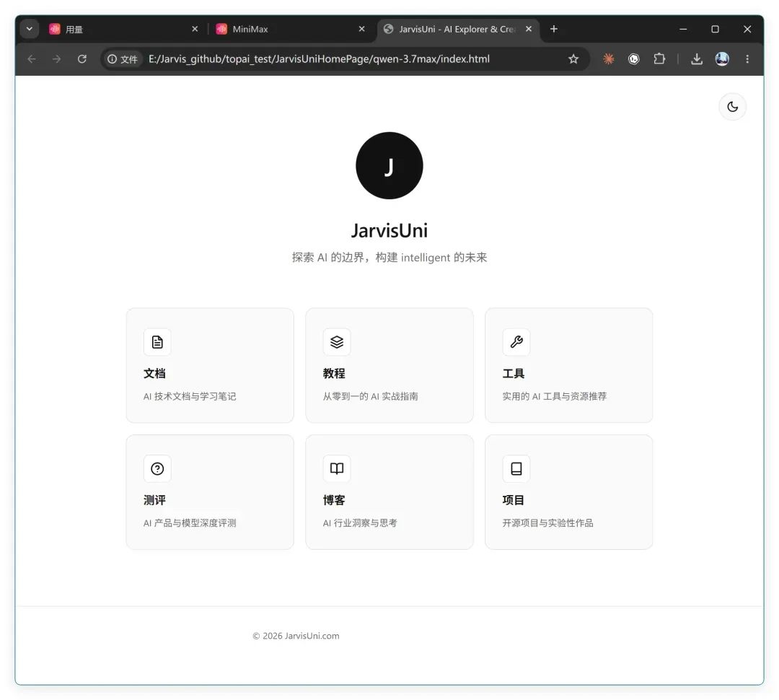The height and width of the screenshot is (700, 779).
Task: Open the 文档 card title
Action: point(154,373)
